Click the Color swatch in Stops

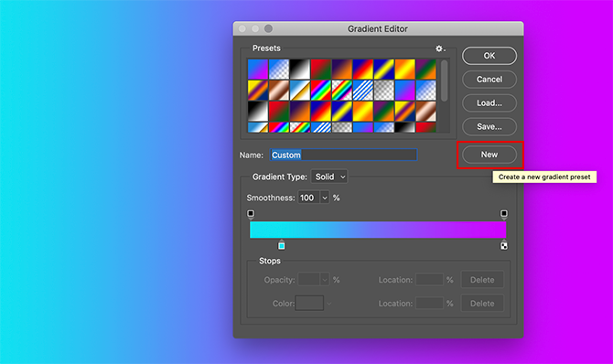(x=309, y=304)
